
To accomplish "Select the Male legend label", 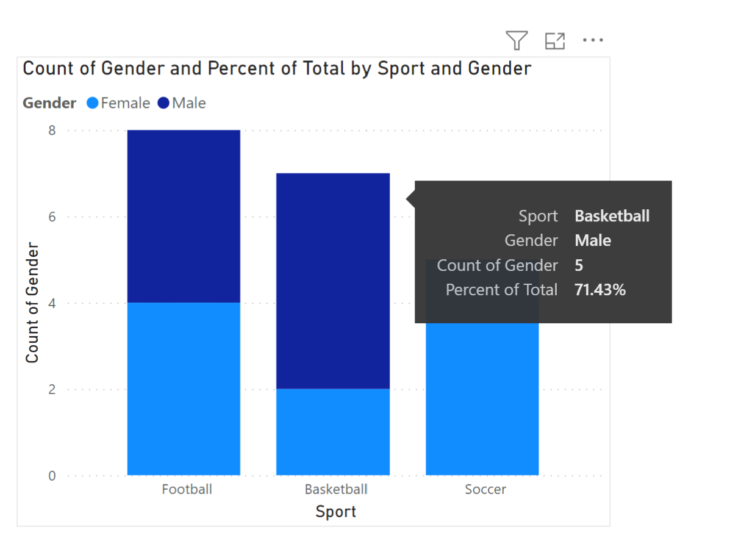I will coord(189,104).
